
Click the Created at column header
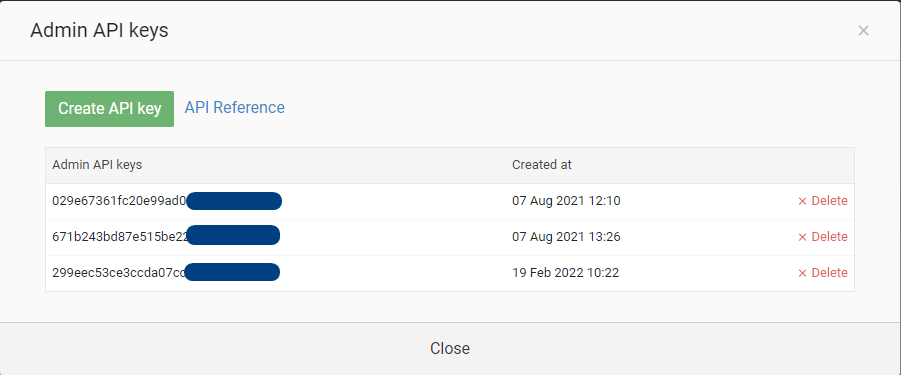pos(542,165)
